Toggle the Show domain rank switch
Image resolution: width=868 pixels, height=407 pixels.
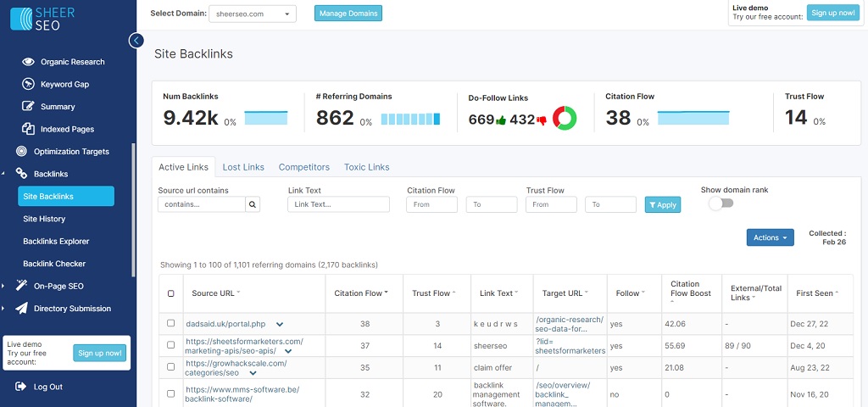tap(721, 203)
